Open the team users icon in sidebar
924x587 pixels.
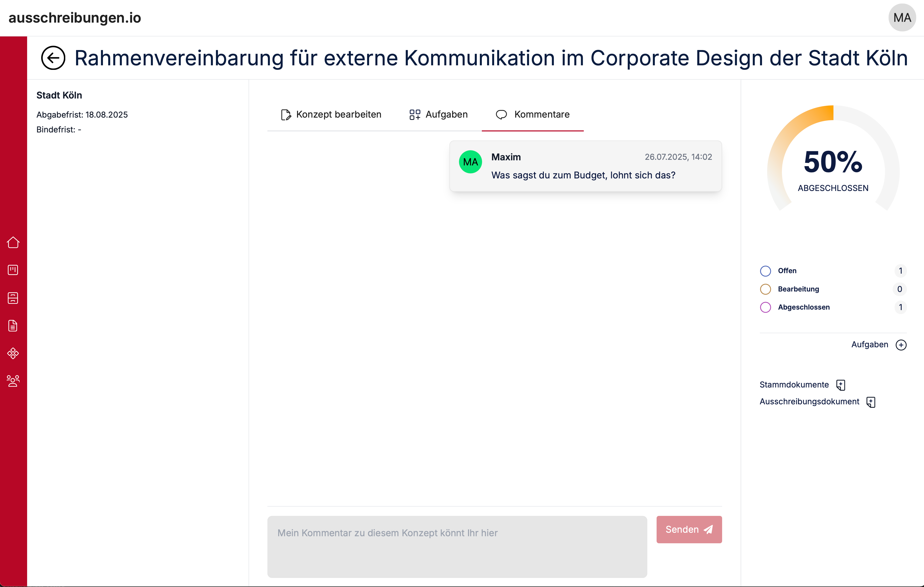tap(13, 381)
